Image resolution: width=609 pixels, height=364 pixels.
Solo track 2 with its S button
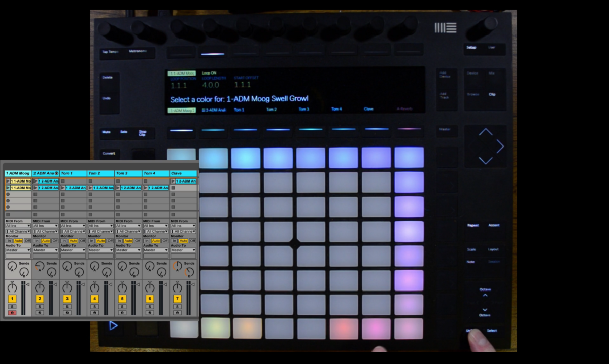[40, 307]
